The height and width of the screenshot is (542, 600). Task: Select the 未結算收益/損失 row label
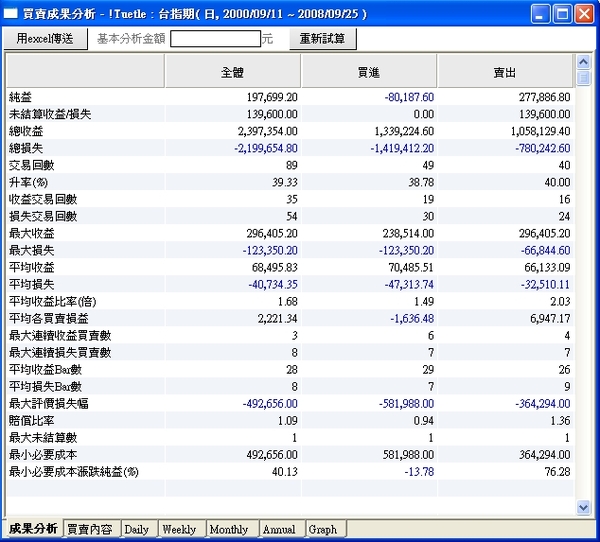click(50, 114)
